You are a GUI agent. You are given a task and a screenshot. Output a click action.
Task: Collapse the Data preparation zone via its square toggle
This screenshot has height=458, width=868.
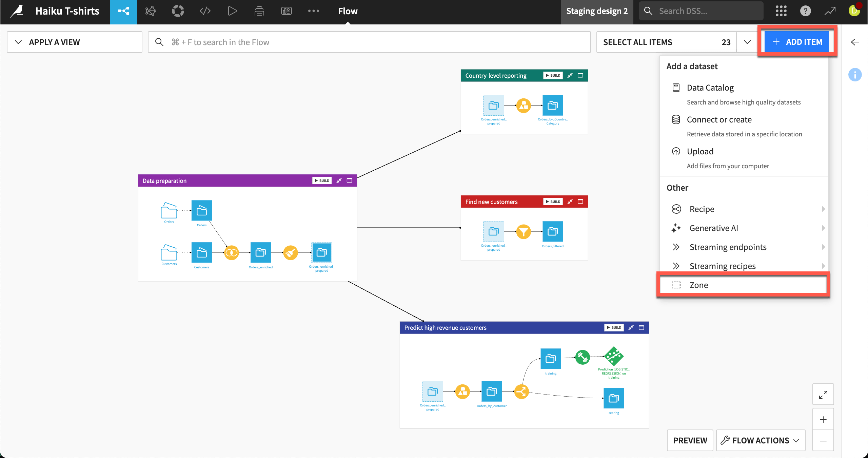click(349, 180)
